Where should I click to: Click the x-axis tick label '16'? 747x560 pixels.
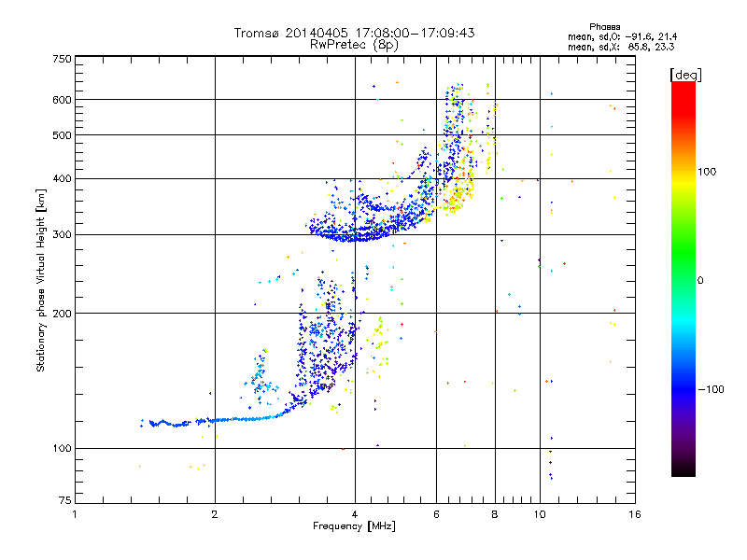click(x=635, y=514)
